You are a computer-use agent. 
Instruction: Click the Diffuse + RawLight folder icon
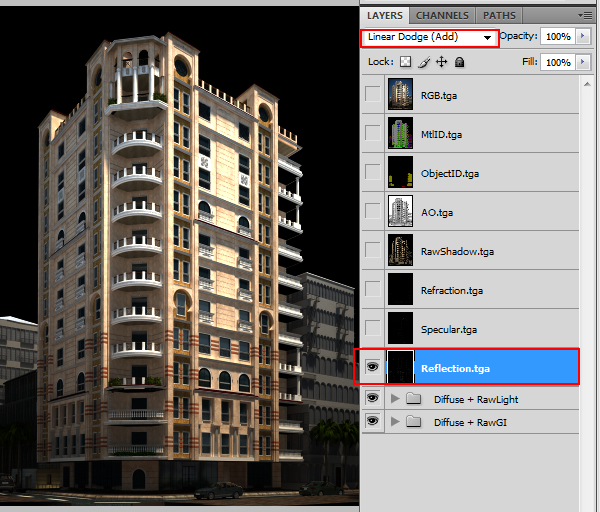[413, 399]
